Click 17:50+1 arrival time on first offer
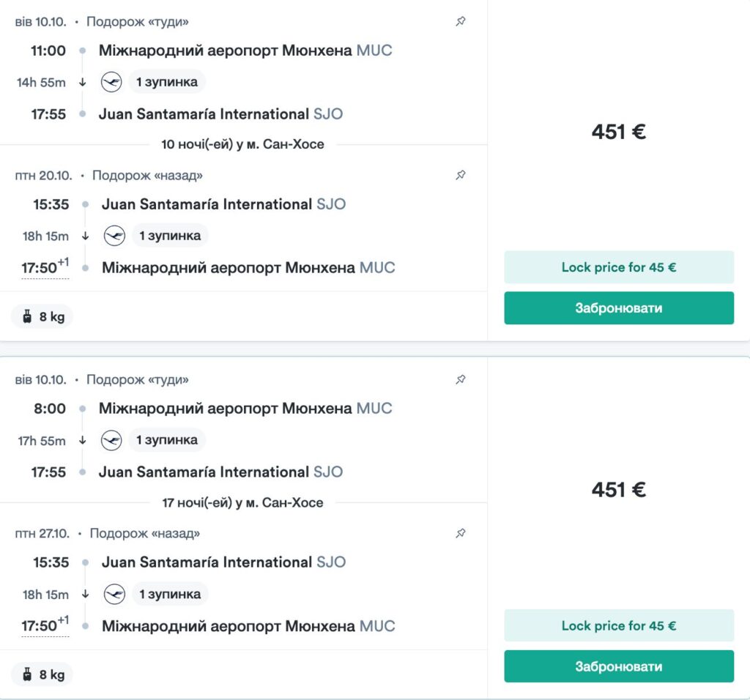This screenshot has width=750, height=700. (45, 267)
